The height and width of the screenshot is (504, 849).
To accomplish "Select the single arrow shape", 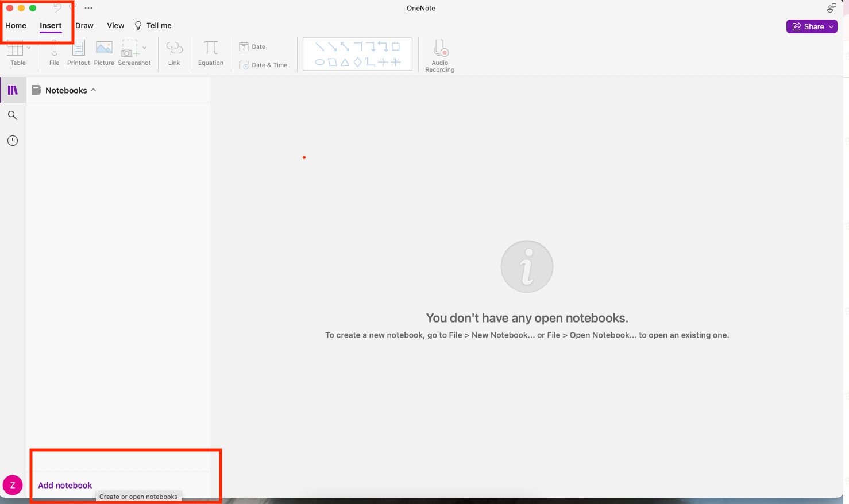I will tap(333, 46).
